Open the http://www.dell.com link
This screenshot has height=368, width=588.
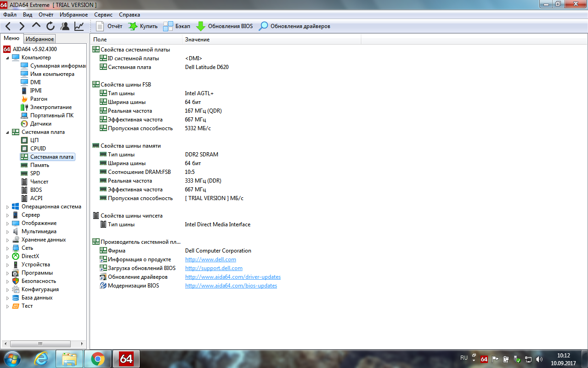pos(210,259)
